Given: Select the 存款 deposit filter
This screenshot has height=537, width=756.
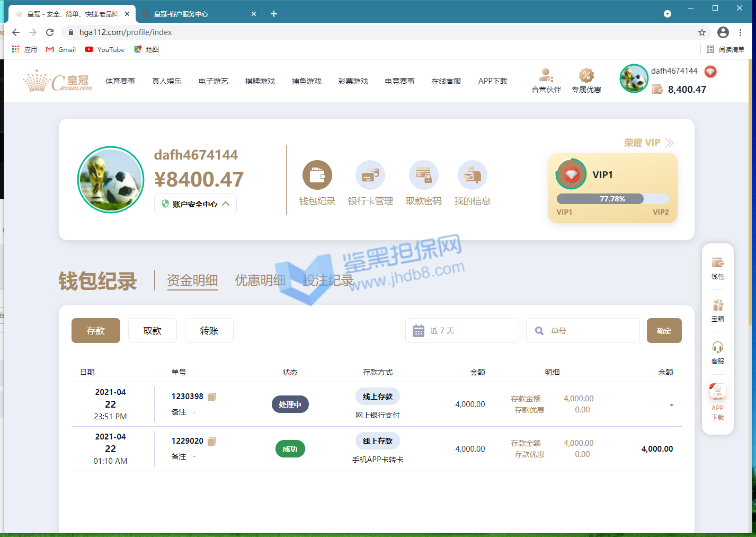Looking at the screenshot, I should [x=96, y=331].
